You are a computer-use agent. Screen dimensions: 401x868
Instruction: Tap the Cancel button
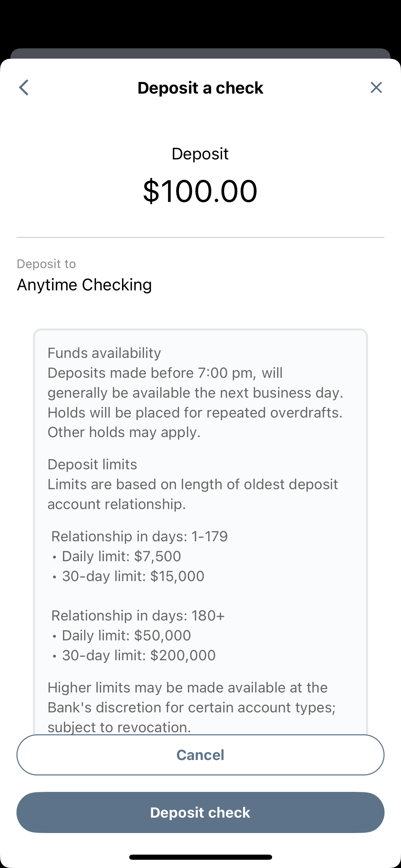click(200, 755)
